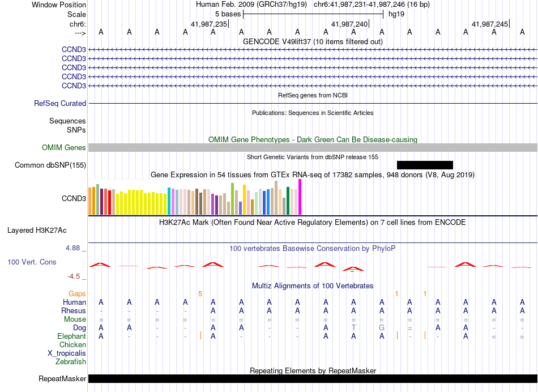This screenshot has width=538, height=392.
Task: Open 100 vertebrates Basewise Conservation title
Action: [313, 248]
